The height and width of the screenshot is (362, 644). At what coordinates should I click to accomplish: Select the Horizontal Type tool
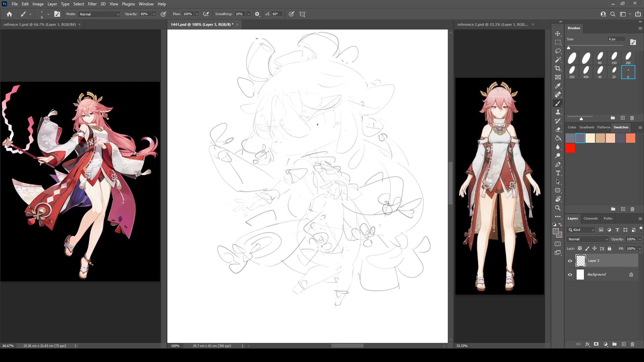click(x=558, y=173)
